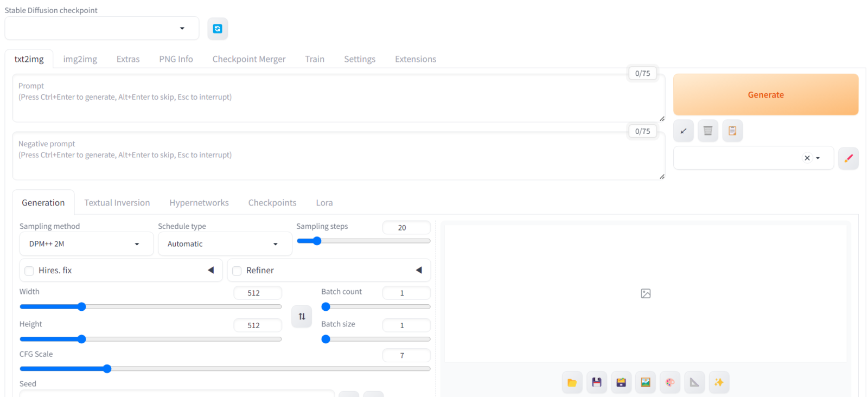Select the Generation sub-tab
This screenshot has height=397, width=868.
click(43, 203)
